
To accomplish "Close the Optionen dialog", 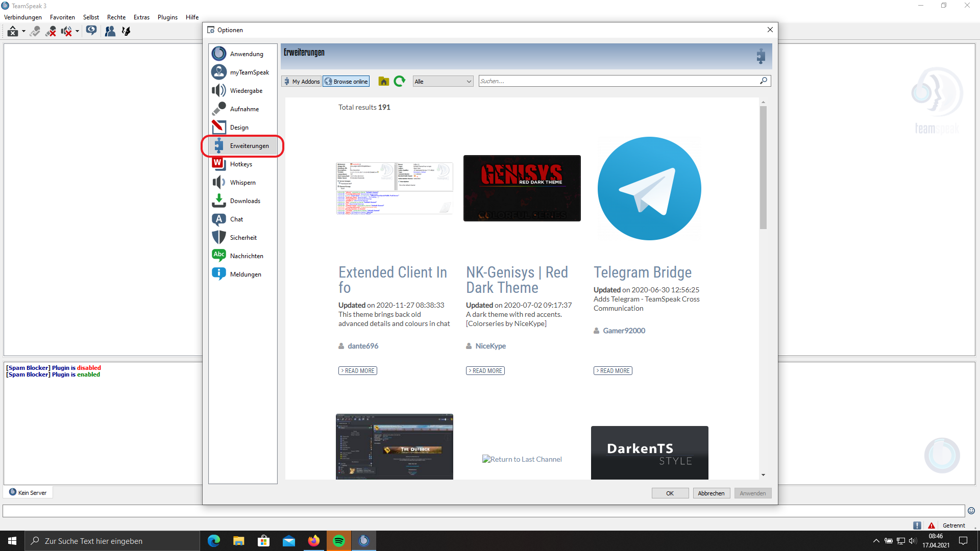I will click(770, 30).
